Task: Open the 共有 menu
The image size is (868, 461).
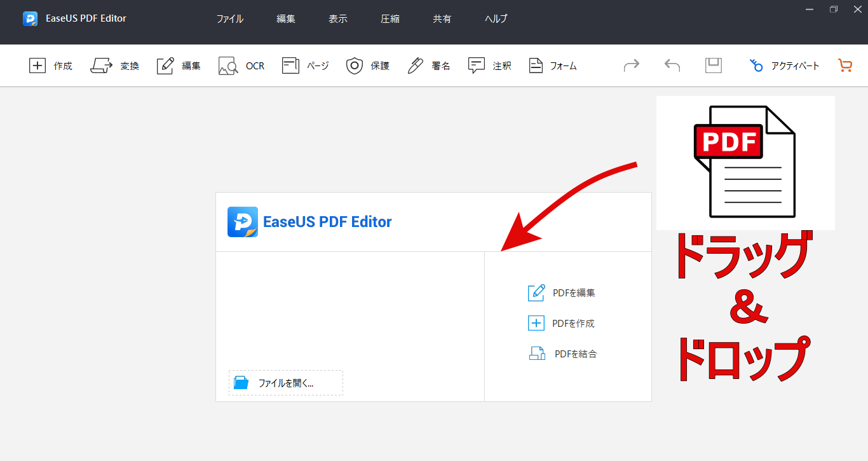Action: [442, 19]
